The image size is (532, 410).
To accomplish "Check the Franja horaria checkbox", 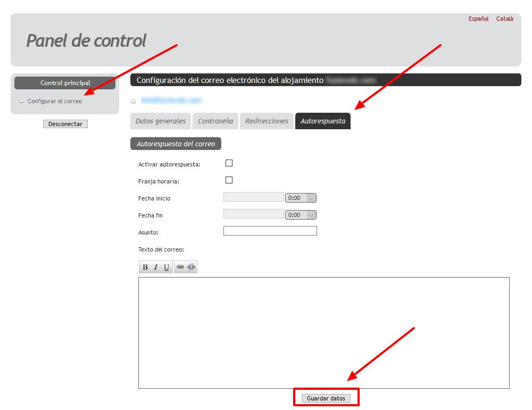I will 229,180.
